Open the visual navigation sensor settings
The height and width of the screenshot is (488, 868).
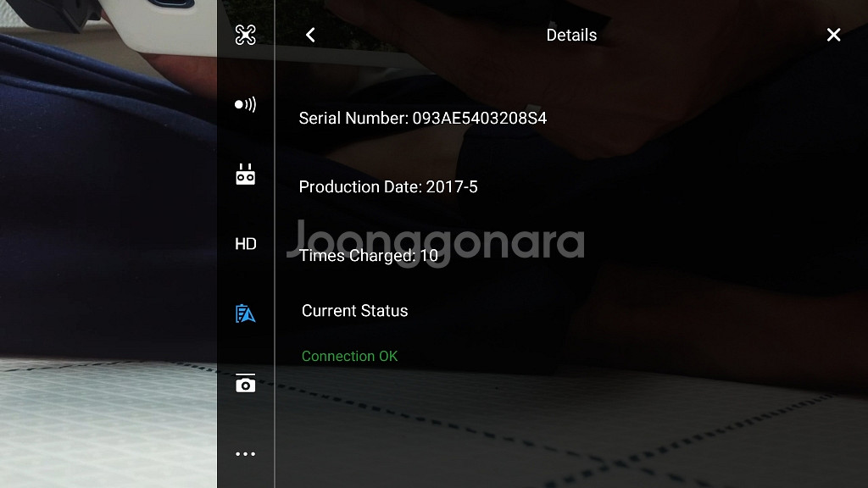click(245, 105)
